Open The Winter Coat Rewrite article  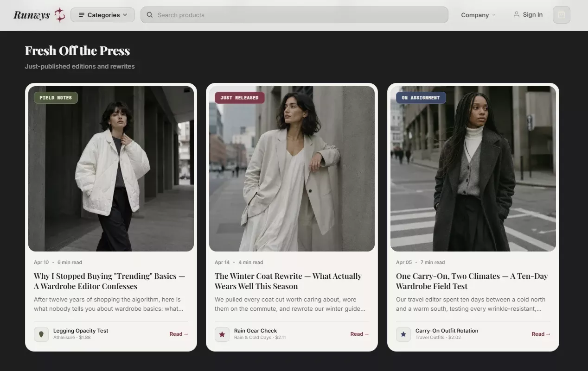tap(288, 281)
